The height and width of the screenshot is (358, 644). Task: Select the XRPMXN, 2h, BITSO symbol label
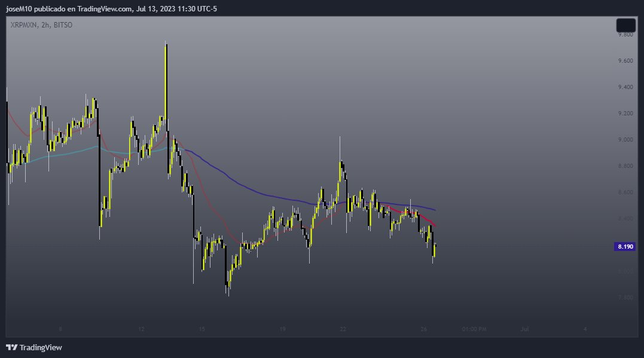(x=41, y=25)
